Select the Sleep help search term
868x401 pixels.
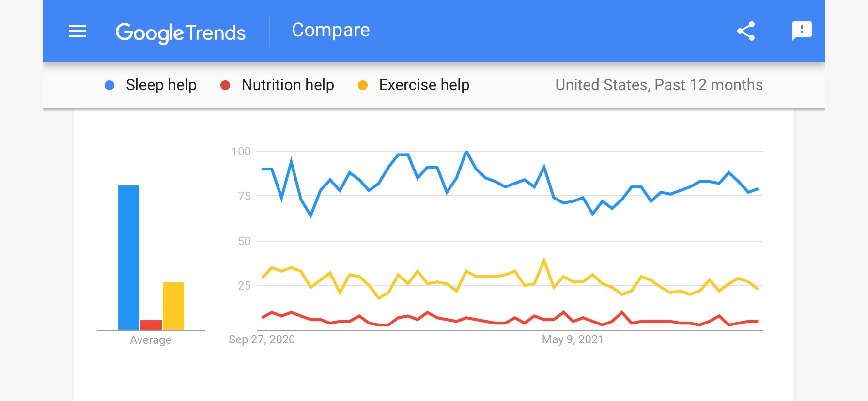pos(161,85)
